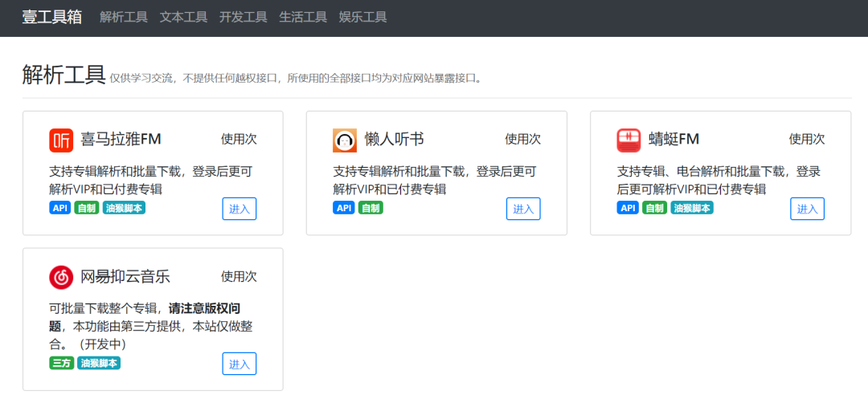The height and width of the screenshot is (403, 868).
Task: Open the 解析工具 navigation menu
Action: click(124, 17)
